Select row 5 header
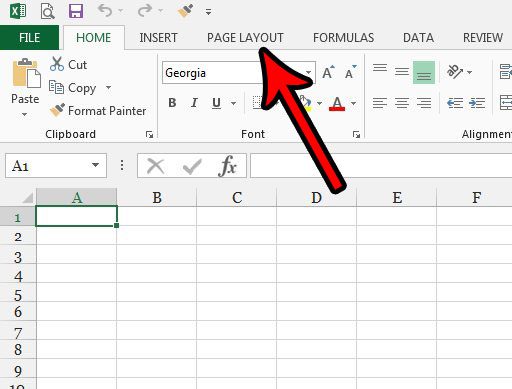This screenshot has height=389, width=512. [x=18, y=293]
